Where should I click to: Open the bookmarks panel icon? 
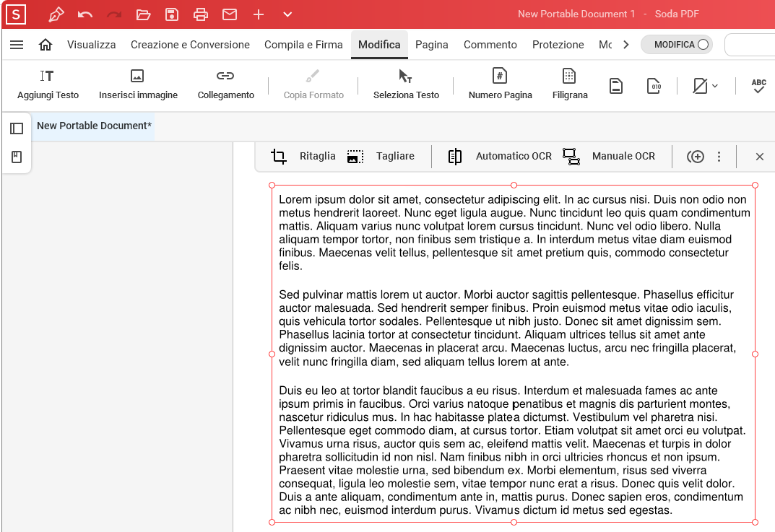click(17, 157)
